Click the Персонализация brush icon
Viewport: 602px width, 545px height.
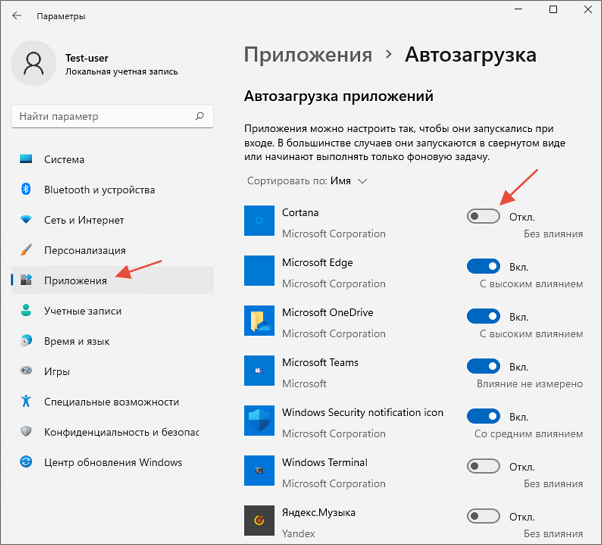click(26, 250)
